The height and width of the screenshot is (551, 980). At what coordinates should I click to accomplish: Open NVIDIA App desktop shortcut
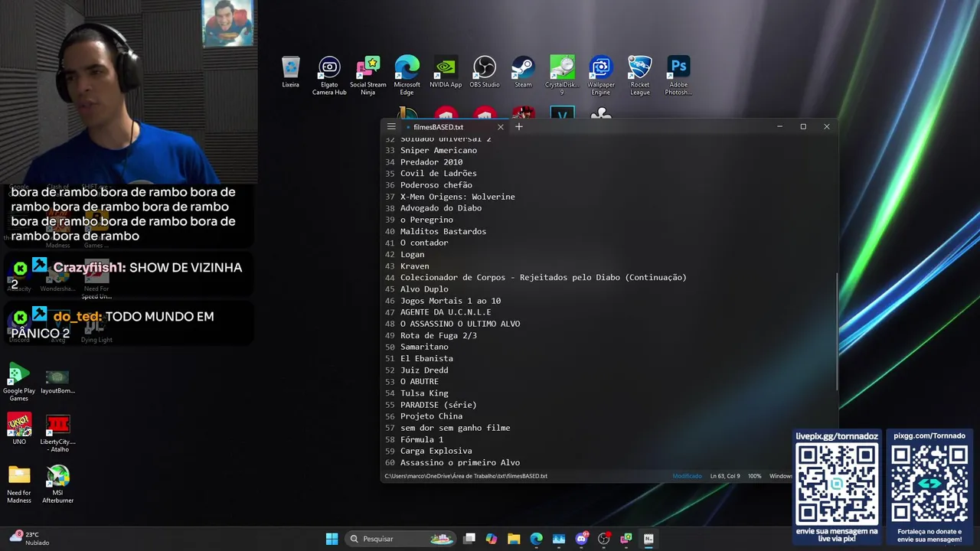pyautogui.click(x=446, y=72)
